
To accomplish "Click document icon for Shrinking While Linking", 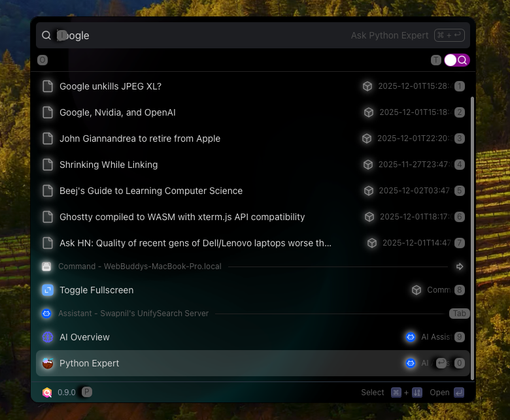I will pyautogui.click(x=48, y=165).
